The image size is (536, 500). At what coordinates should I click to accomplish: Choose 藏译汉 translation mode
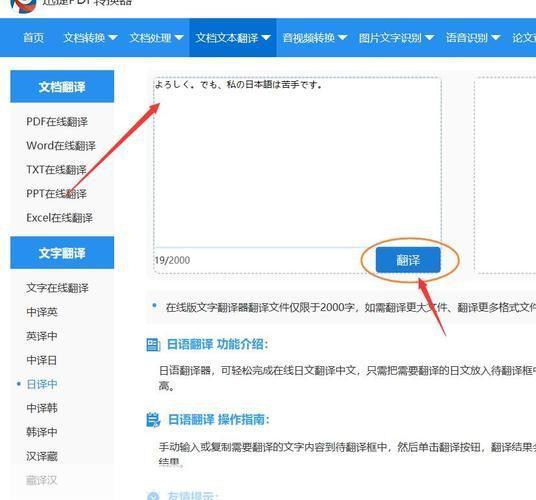tap(42, 480)
